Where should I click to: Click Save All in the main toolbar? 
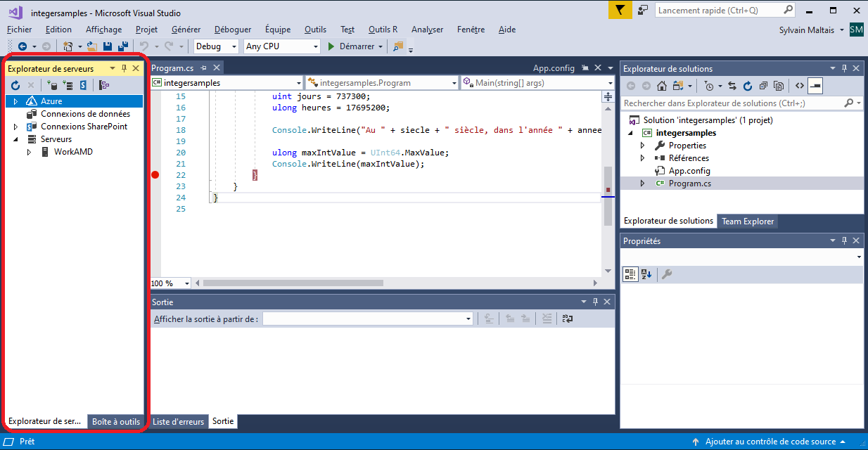pos(122,46)
